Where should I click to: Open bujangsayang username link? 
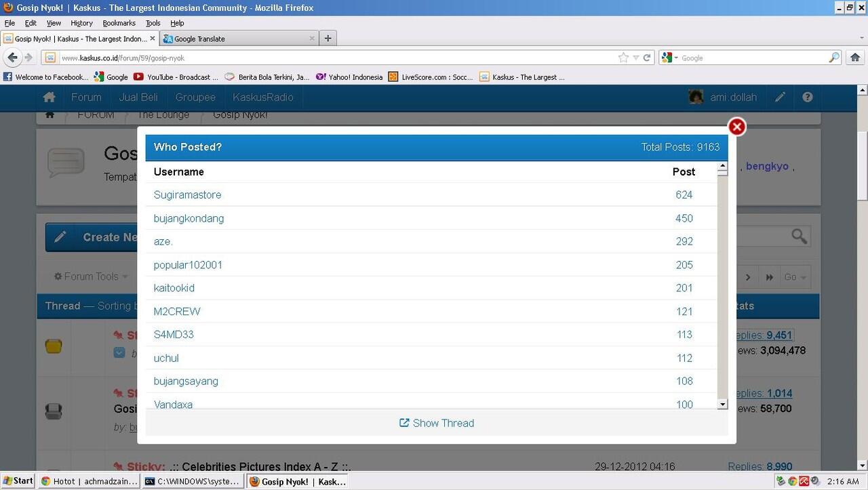pyautogui.click(x=186, y=381)
